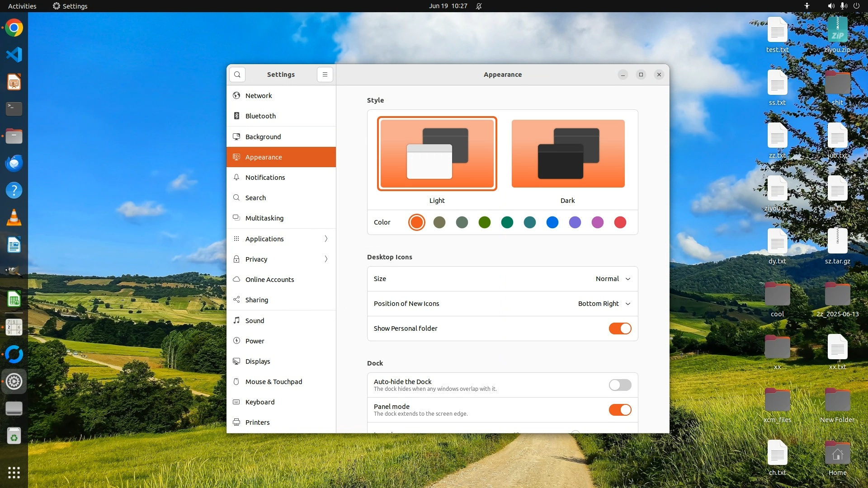
Task: Click the Keyboard icon in sidebar
Action: (x=236, y=402)
